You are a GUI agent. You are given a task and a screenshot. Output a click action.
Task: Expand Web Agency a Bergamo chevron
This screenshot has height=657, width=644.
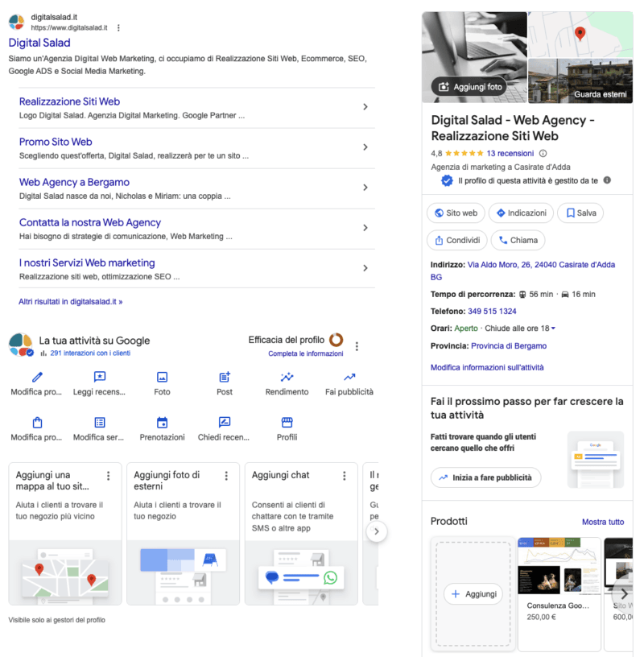point(365,188)
